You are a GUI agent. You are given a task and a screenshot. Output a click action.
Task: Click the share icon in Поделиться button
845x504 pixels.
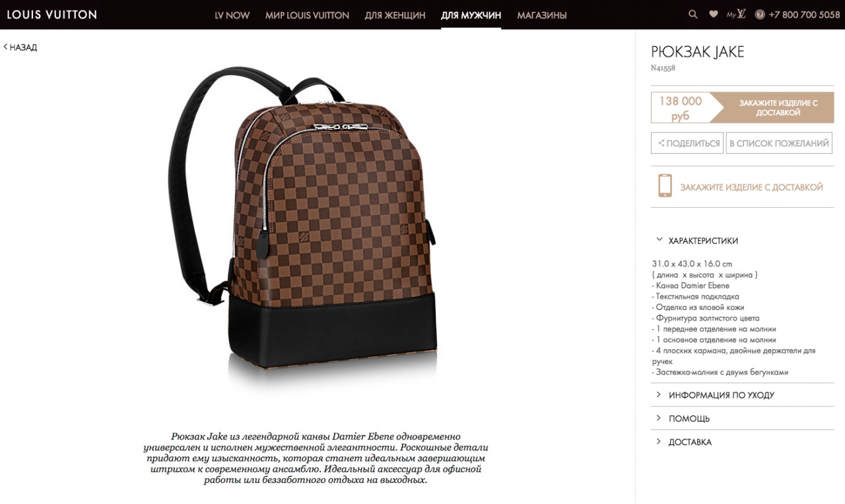pyautogui.click(x=661, y=143)
